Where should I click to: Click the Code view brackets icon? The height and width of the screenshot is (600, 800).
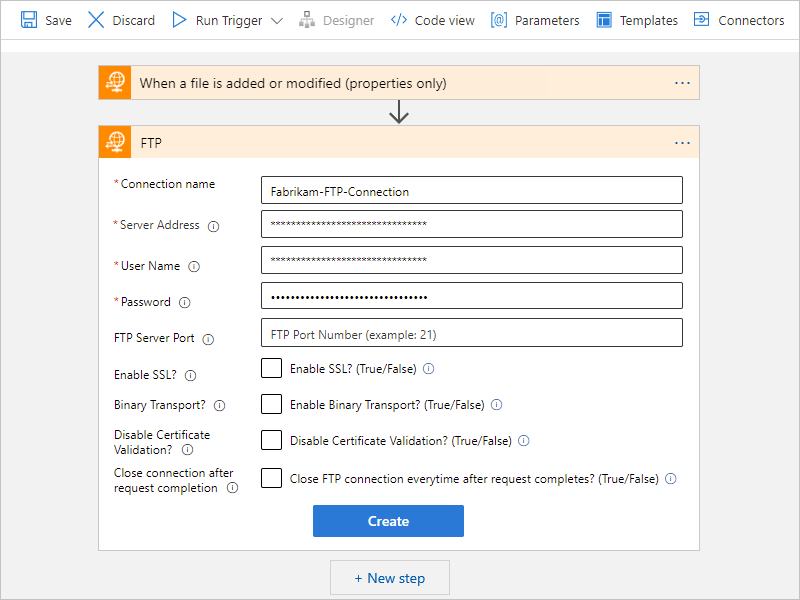(399, 20)
